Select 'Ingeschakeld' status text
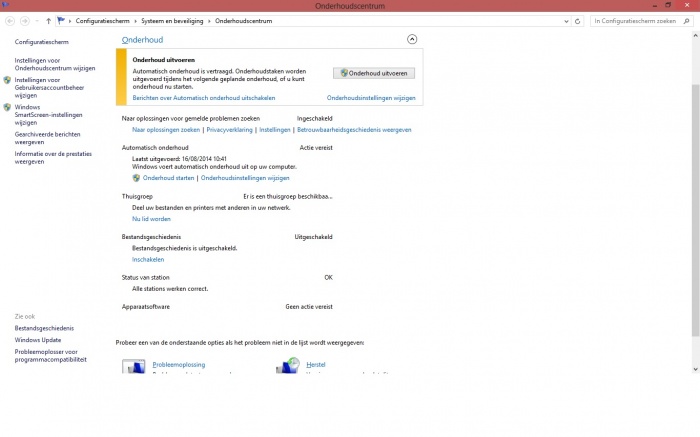This screenshot has height=437, width=700. pyautogui.click(x=314, y=119)
